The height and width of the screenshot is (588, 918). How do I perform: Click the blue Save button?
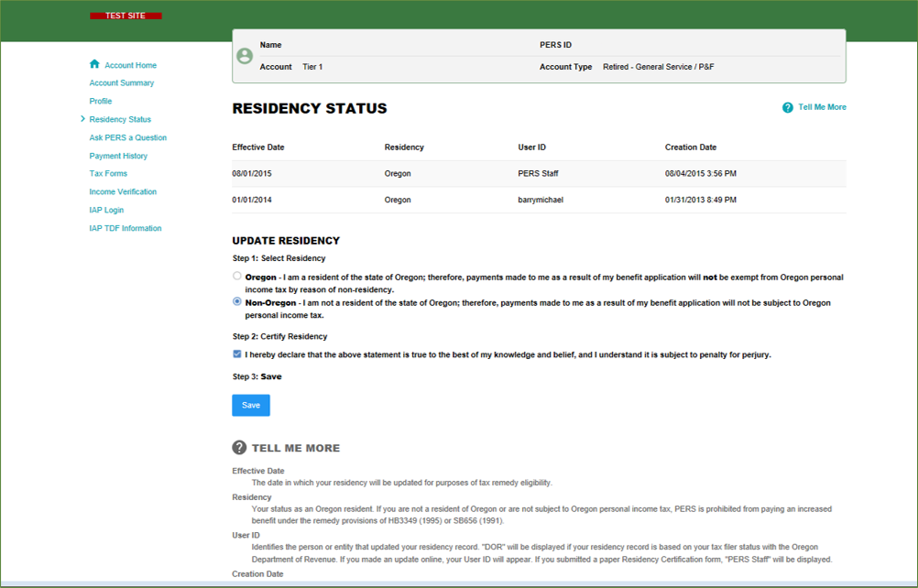point(251,406)
